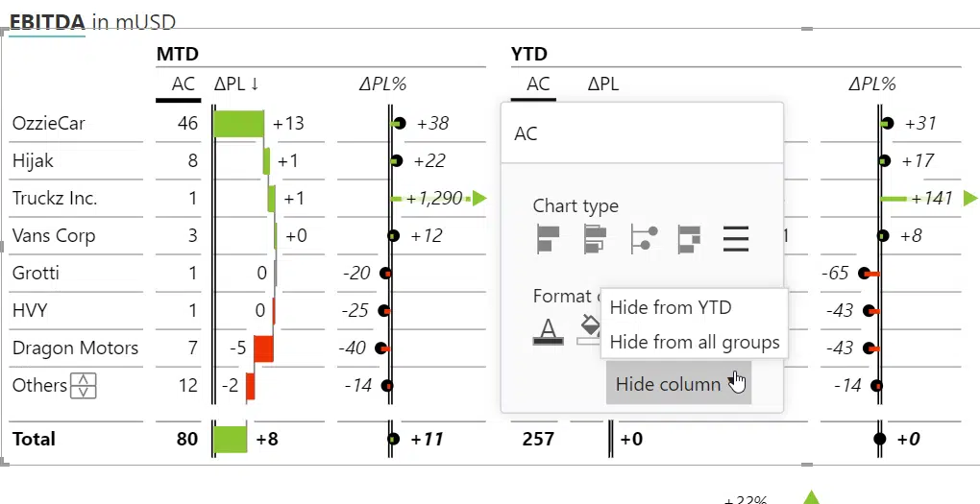Image resolution: width=980 pixels, height=504 pixels.
Task: Click the MTD ΔPL% column header
Action: pyautogui.click(x=382, y=84)
